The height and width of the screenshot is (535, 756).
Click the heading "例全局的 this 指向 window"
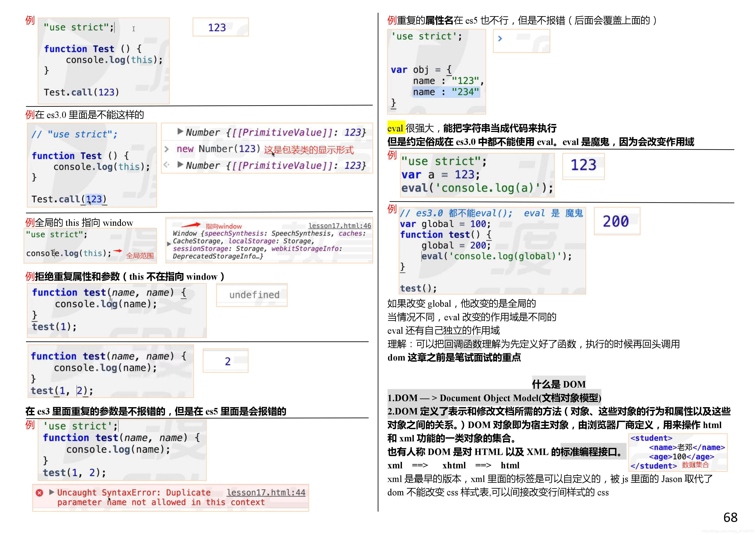pos(79,222)
